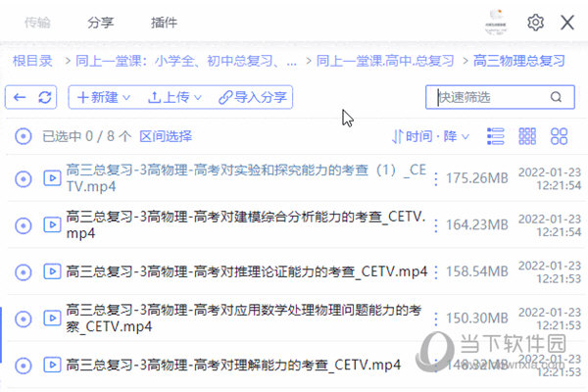This screenshot has width=588, height=392.
Task: Click the 175.26MB size value
Action: (476, 178)
